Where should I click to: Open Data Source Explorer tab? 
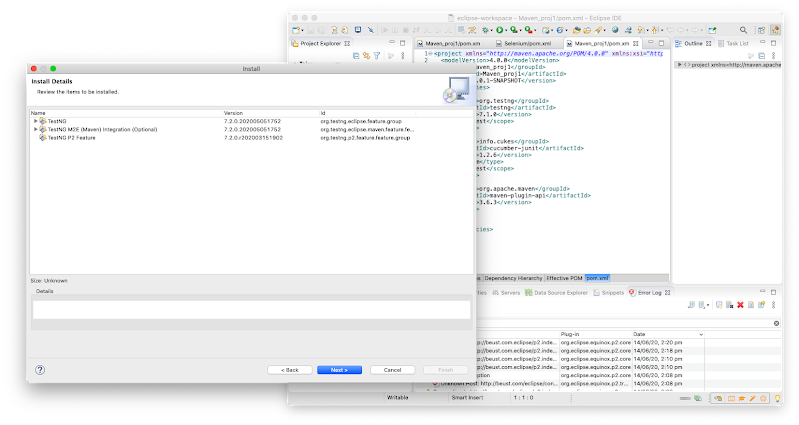(556, 293)
